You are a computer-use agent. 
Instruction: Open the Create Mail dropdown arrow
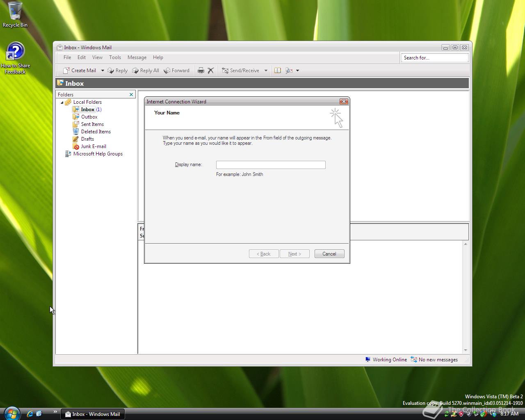tap(103, 71)
